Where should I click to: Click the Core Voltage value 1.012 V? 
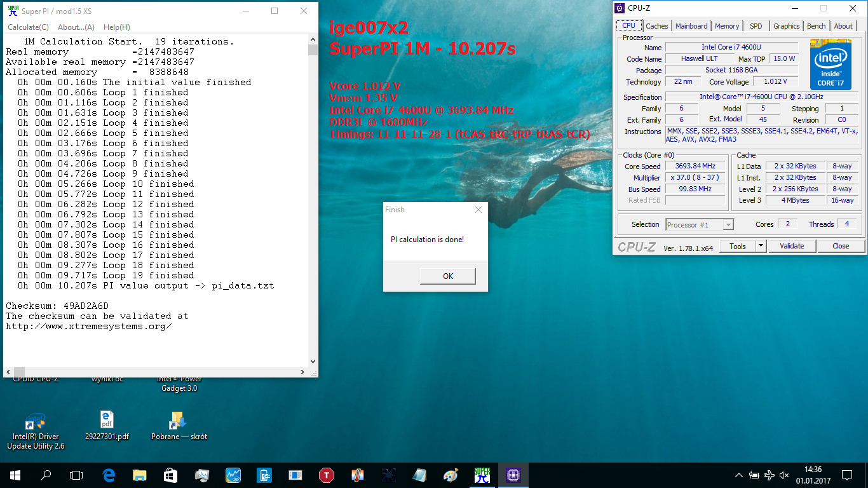775,81
